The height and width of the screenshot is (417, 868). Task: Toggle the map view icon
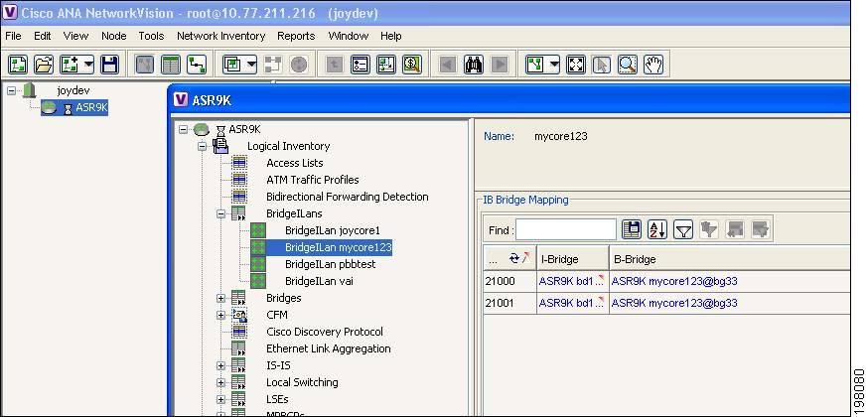pos(144,65)
